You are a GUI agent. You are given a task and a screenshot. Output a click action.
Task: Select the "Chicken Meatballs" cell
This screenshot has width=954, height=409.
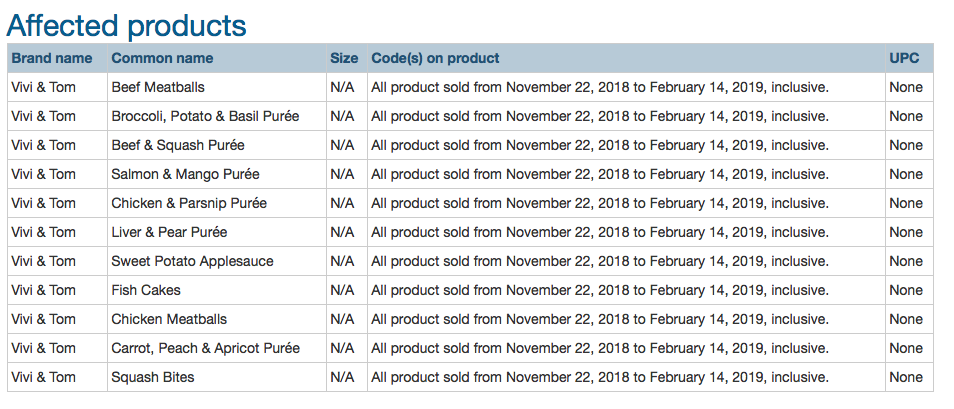[x=169, y=319]
